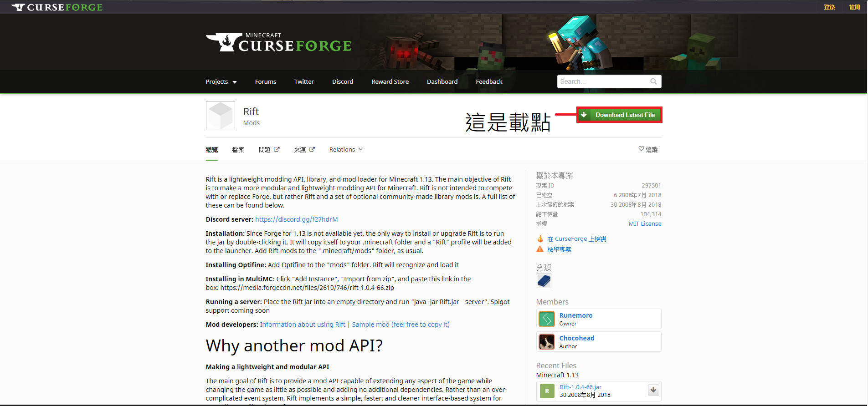This screenshot has height=406, width=868.
Task: Open external link icon beside 來源 tab
Action: click(x=312, y=149)
